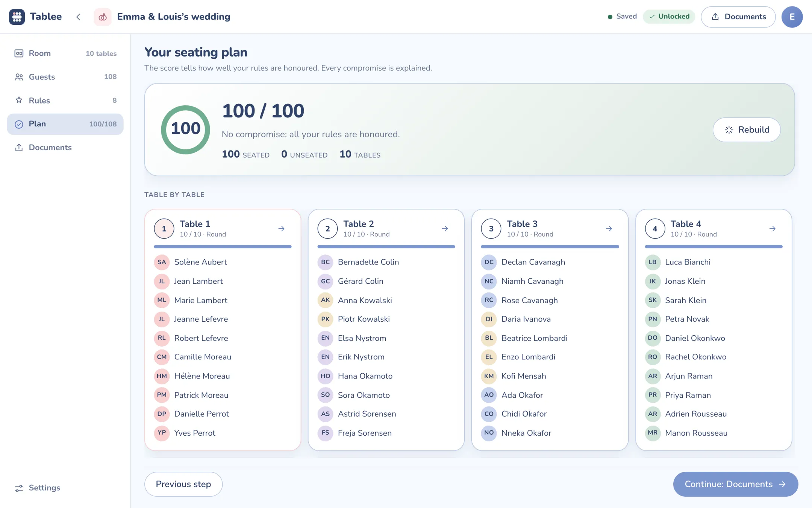Click the 100 SEATED stat
Image resolution: width=812 pixels, height=508 pixels.
pyautogui.click(x=245, y=154)
